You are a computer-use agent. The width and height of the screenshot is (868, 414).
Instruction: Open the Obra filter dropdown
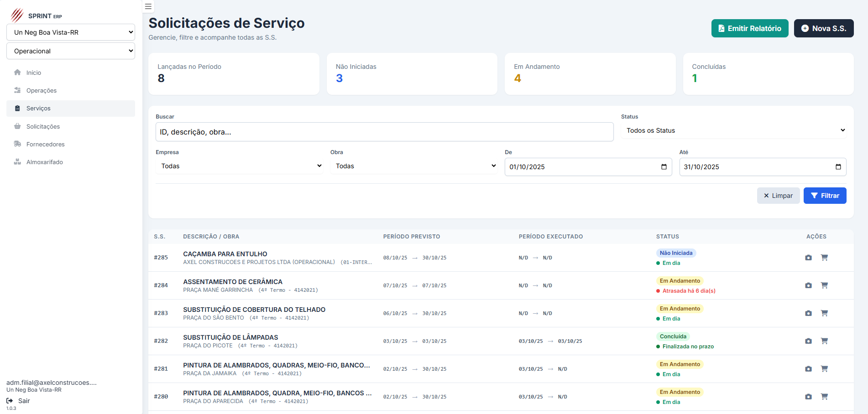(x=413, y=166)
